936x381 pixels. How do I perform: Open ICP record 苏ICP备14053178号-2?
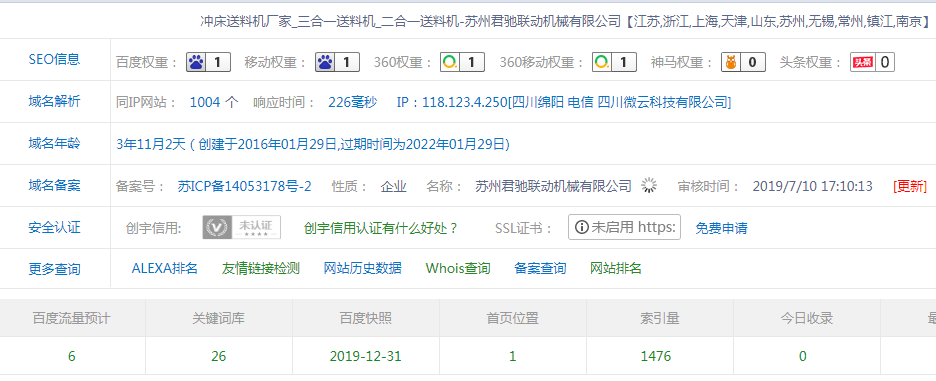tap(245, 186)
